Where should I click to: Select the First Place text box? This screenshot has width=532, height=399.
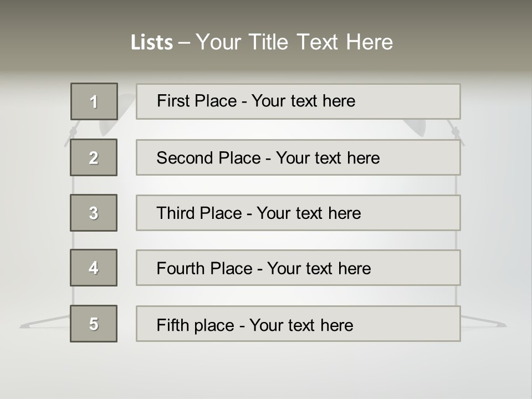[x=298, y=101]
